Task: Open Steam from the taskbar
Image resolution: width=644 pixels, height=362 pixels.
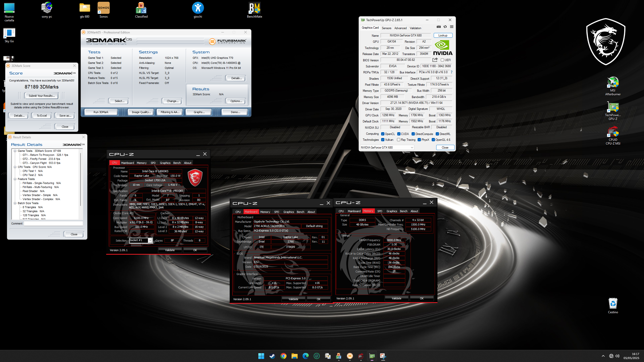Action: [x=272, y=356]
